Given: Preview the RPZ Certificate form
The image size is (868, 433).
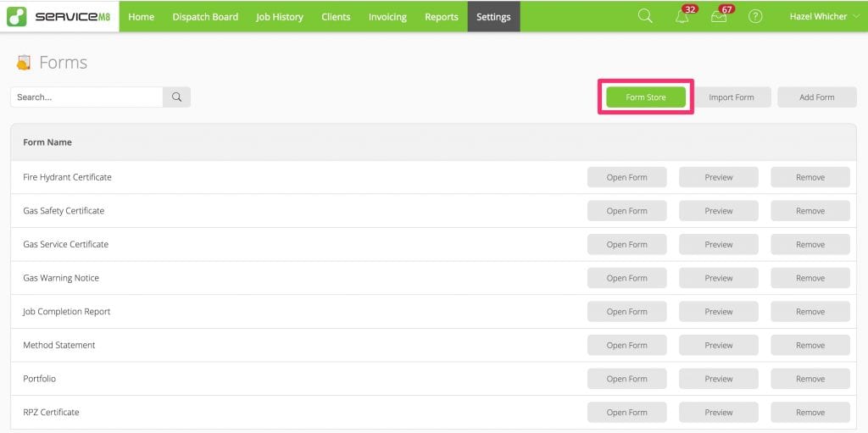Looking at the screenshot, I should click(x=719, y=413).
